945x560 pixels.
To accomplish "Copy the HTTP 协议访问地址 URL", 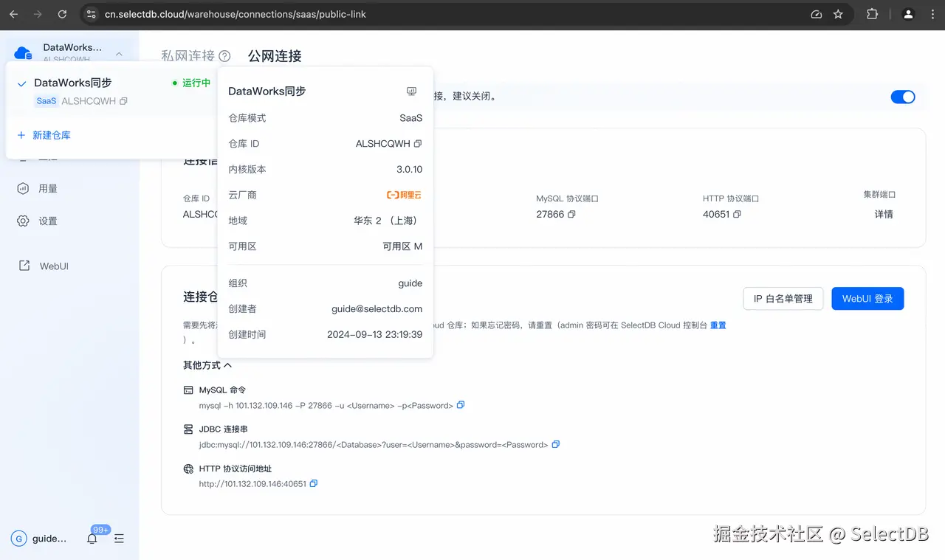I will click(313, 483).
